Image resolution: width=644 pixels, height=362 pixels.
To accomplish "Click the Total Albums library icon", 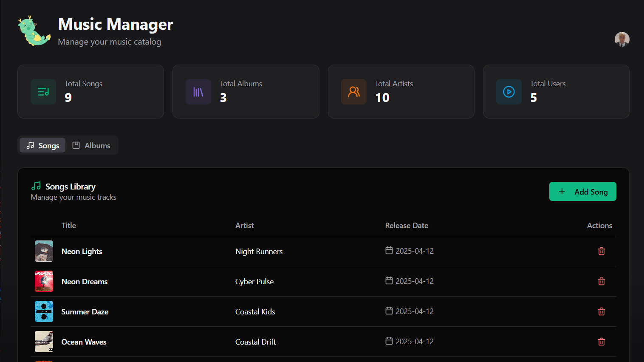I will (x=198, y=91).
